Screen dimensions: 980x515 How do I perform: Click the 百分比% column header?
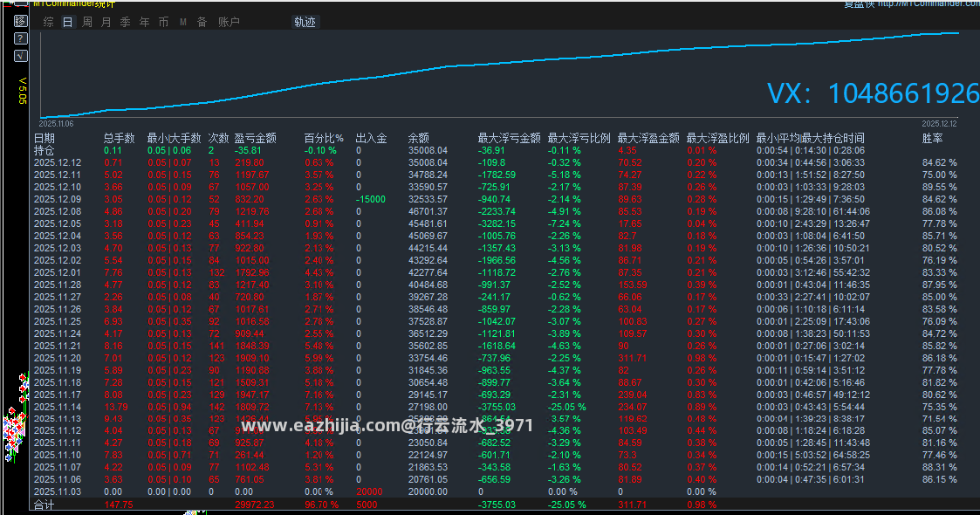(x=324, y=138)
